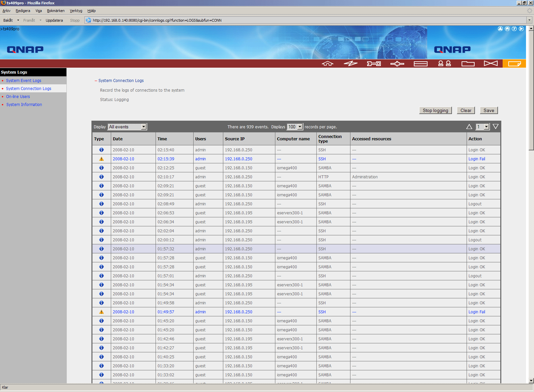Viewport: 534px width, 392px height.
Task: Click the page scrollbar down arrow
Action: (531, 381)
